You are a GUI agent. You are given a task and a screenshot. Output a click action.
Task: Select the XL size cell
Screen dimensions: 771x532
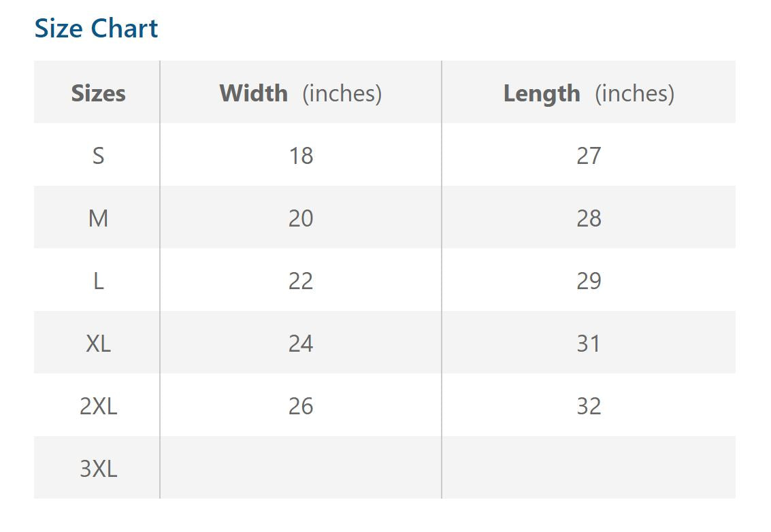[x=98, y=344]
